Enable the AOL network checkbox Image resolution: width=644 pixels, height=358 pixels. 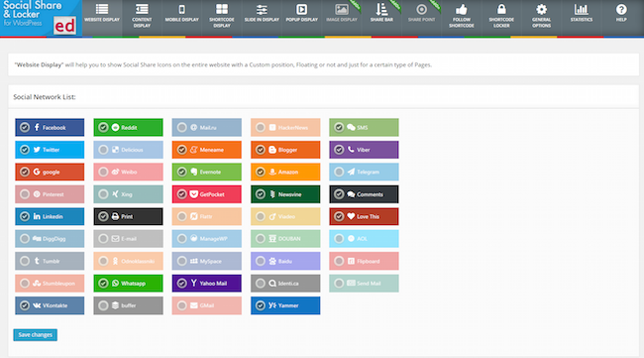(x=339, y=238)
